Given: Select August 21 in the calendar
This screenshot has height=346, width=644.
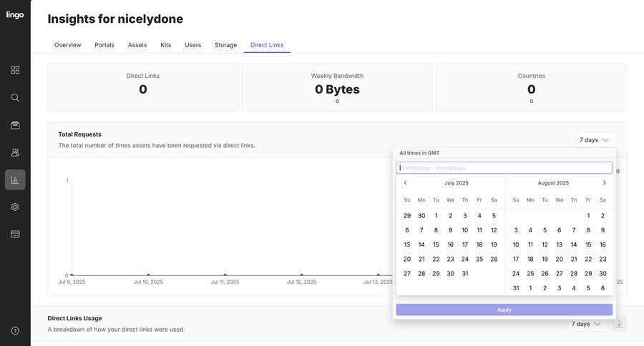Looking at the screenshot, I should (x=574, y=259).
